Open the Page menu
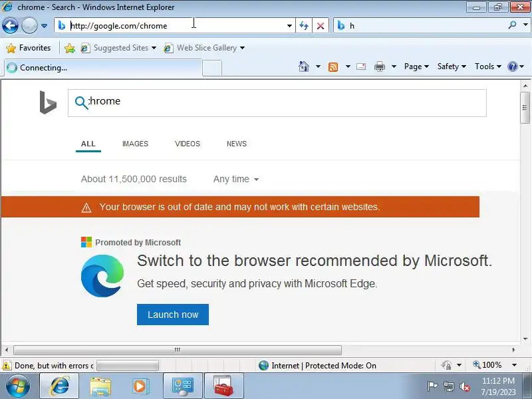The width and height of the screenshot is (532, 399). pyautogui.click(x=416, y=66)
